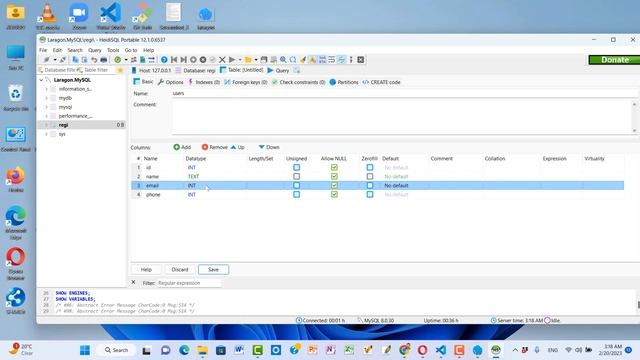Open the session manager connect icon
Viewport: 640px width, 360px height.
coord(47,60)
